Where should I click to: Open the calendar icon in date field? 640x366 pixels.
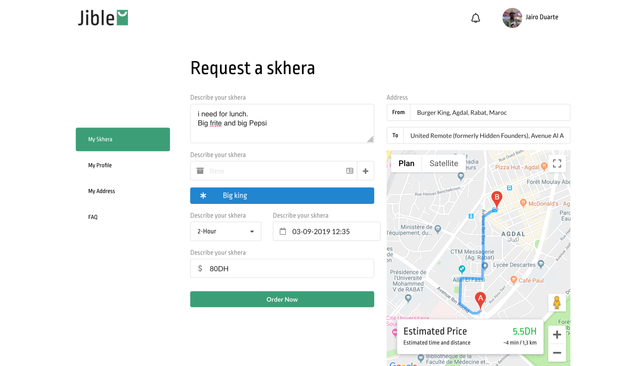point(282,231)
